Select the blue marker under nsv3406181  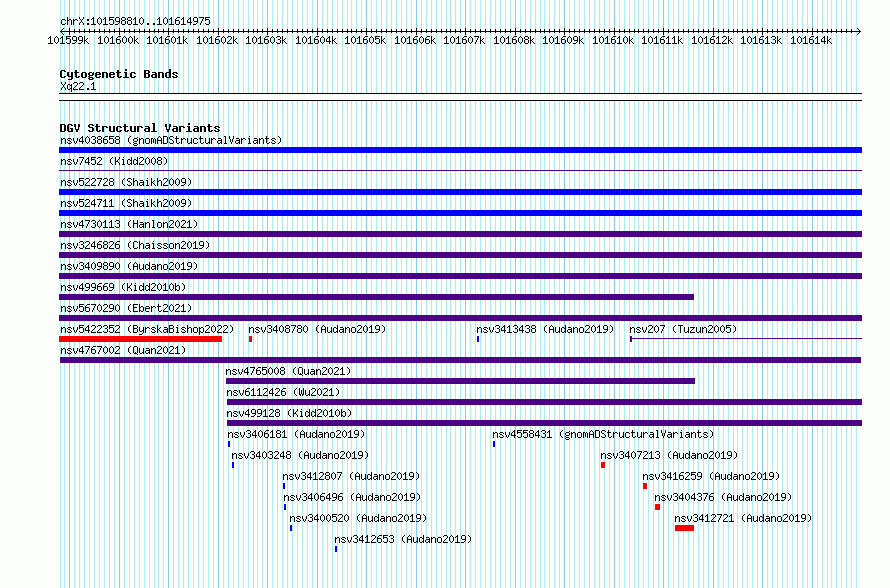pos(229,444)
